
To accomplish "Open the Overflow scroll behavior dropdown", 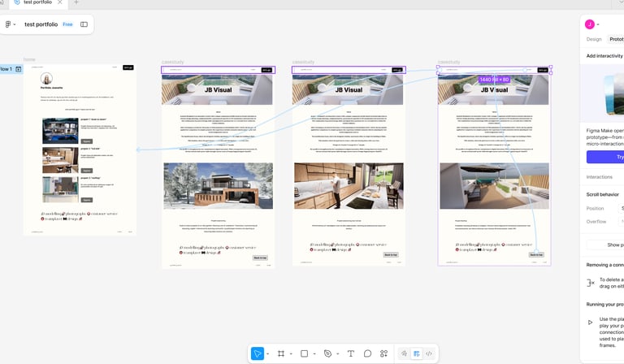I will (622, 222).
